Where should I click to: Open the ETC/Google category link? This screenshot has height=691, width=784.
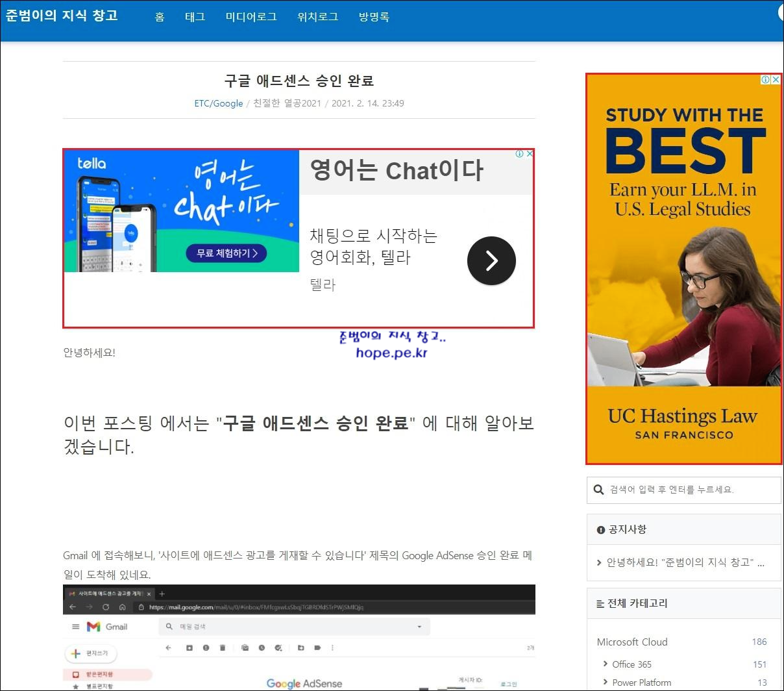tap(219, 103)
